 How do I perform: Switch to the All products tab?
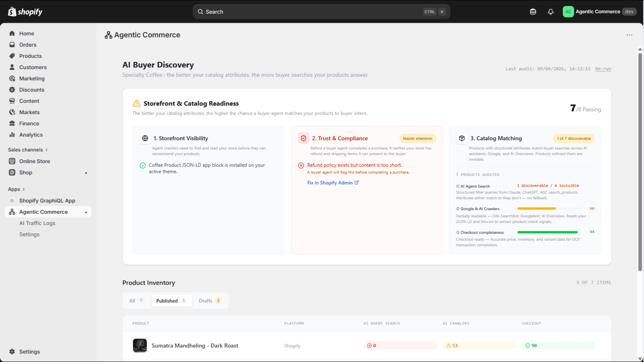pos(136,300)
